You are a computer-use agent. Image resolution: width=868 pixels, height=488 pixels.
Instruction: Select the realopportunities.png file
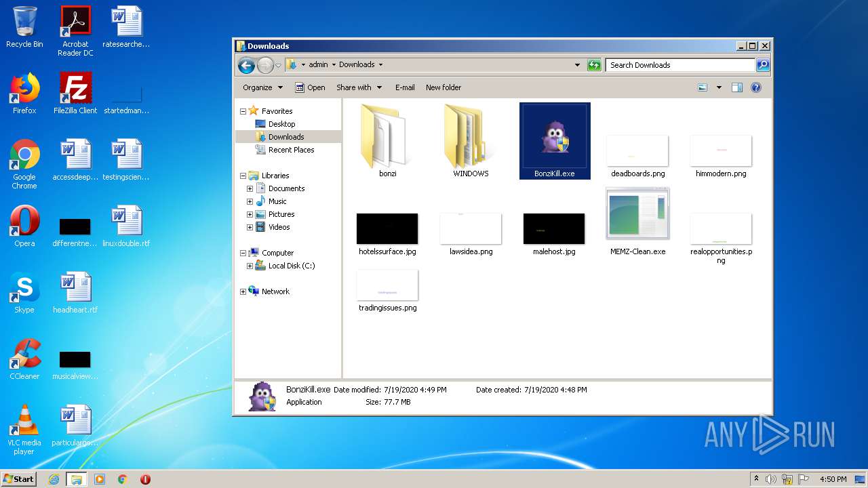click(x=721, y=238)
